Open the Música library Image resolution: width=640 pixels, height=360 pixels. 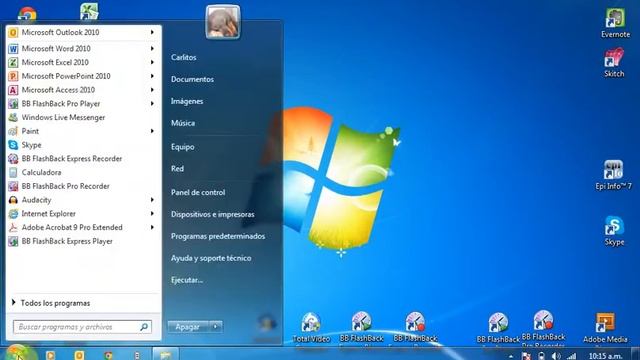click(183, 123)
